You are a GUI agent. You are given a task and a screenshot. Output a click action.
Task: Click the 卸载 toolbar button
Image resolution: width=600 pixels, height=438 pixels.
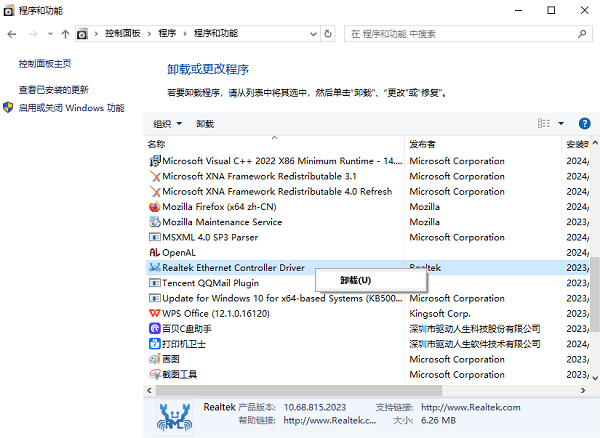(205, 124)
